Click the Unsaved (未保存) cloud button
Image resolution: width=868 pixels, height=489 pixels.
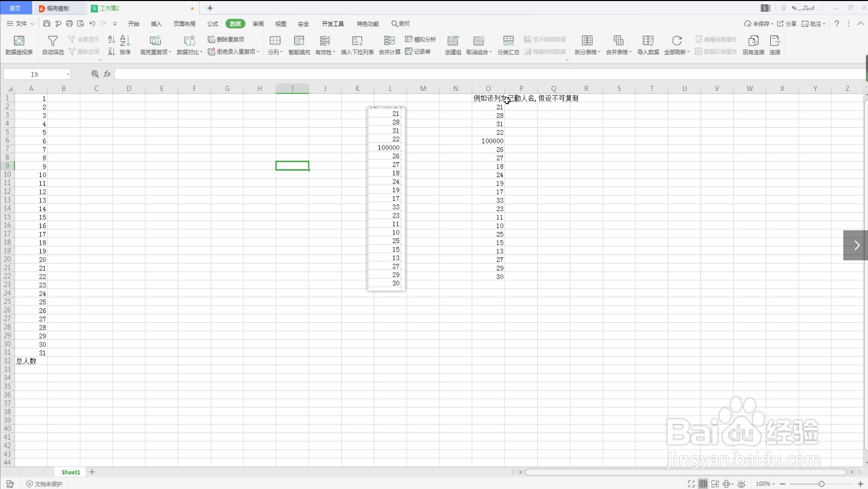point(758,24)
